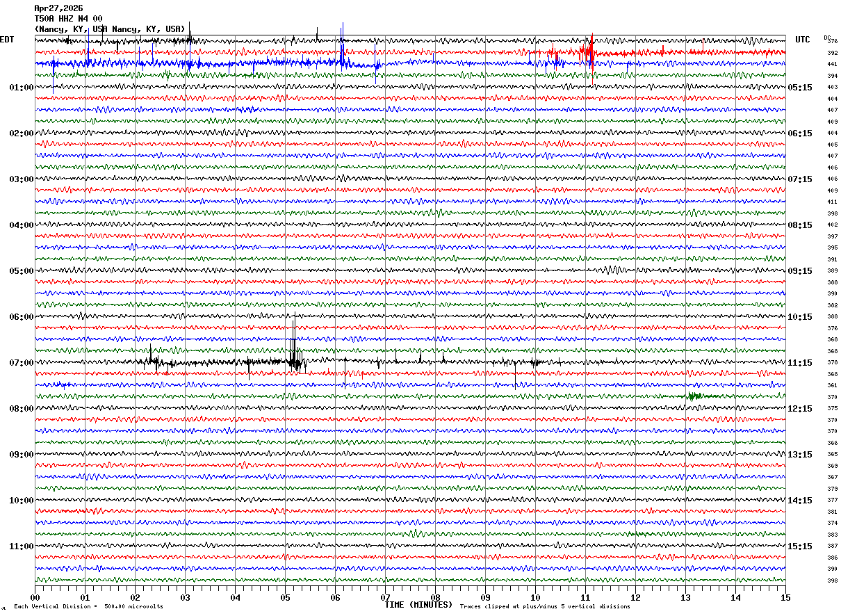Click the TIME (MINUTES) axis title
The image size is (841, 616).
418,605
